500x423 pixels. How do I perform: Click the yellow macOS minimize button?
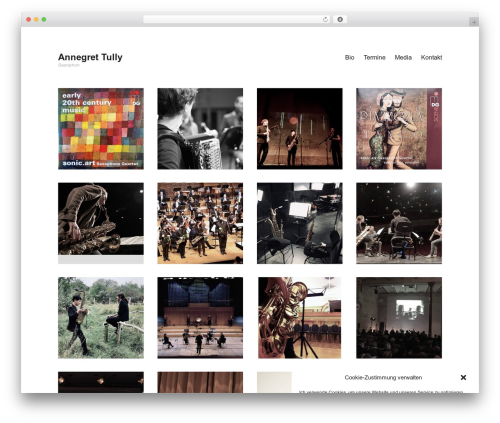[36, 19]
